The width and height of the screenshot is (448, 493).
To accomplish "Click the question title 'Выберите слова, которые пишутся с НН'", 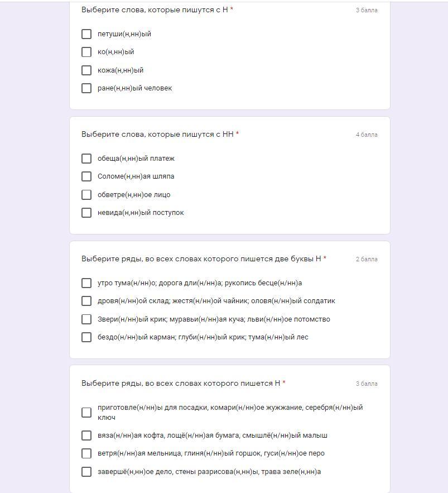I will (x=157, y=134).
